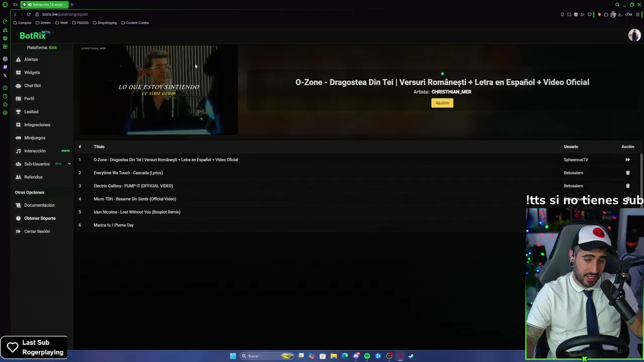Select Idun Nicoline - Lost Without You row

[x=137, y=212]
